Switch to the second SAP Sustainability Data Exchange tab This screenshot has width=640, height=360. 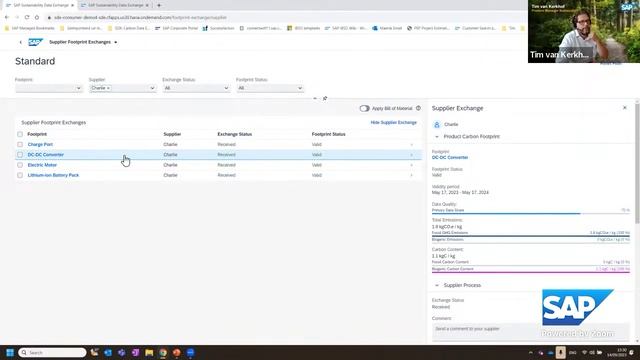115,5
